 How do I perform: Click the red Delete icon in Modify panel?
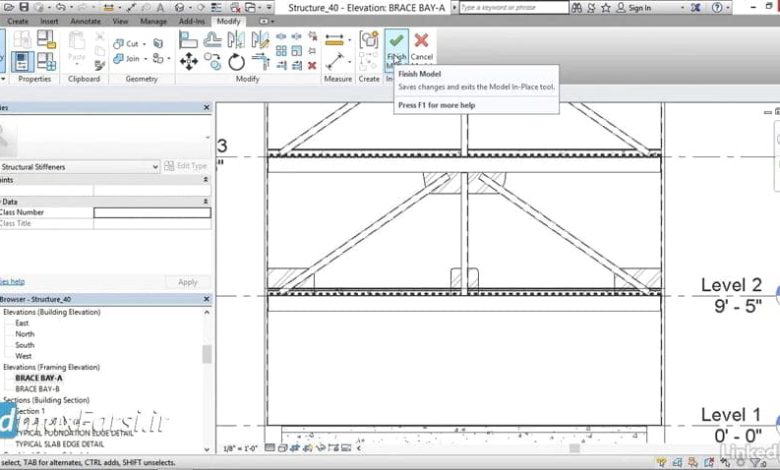(312, 65)
